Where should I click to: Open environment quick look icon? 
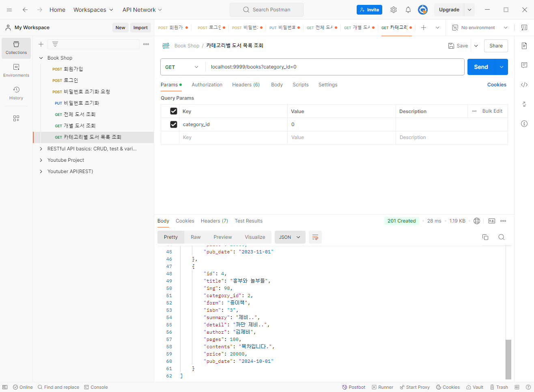pyautogui.click(x=524, y=28)
